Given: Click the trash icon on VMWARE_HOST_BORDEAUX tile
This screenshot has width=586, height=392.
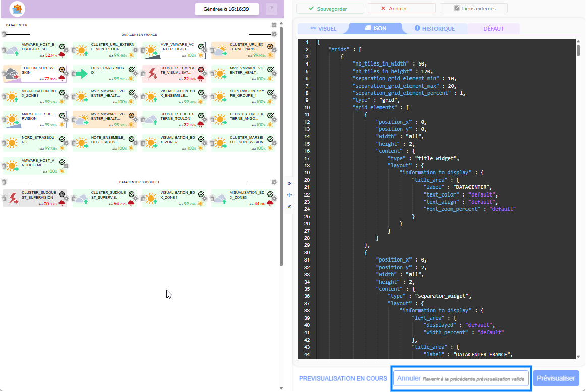Looking at the screenshot, I should pos(5,50).
